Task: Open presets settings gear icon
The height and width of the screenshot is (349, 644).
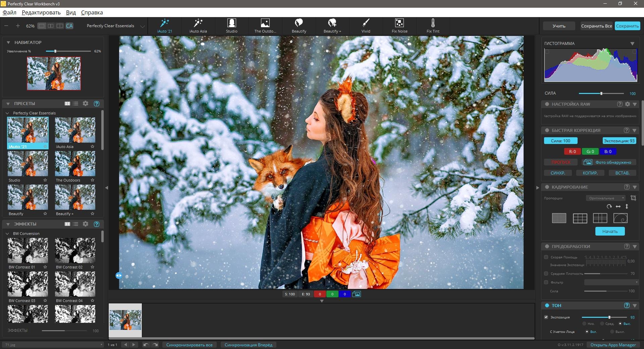Action: pyautogui.click(x=86, y=104)
